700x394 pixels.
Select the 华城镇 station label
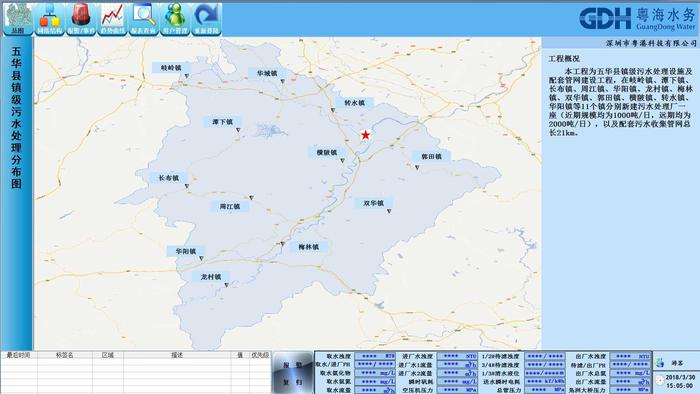pos(267,73)
